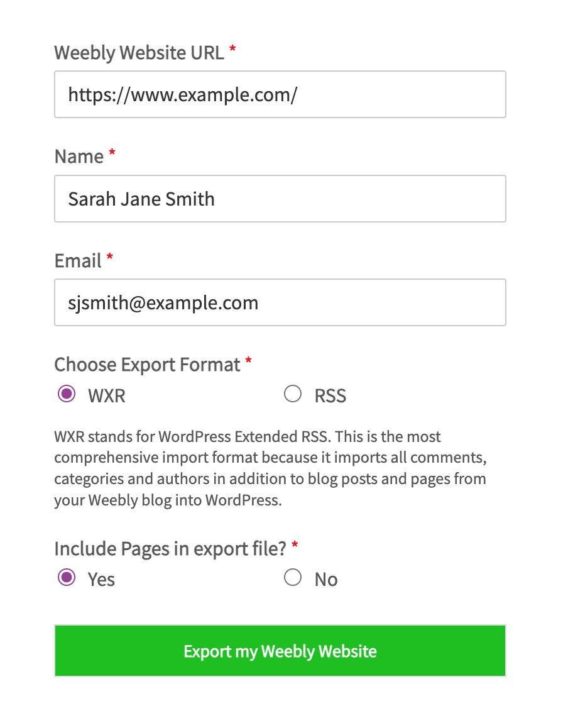Choose No for including pages in export
Viewport: 573px width, 728px height.
(293, 576)
